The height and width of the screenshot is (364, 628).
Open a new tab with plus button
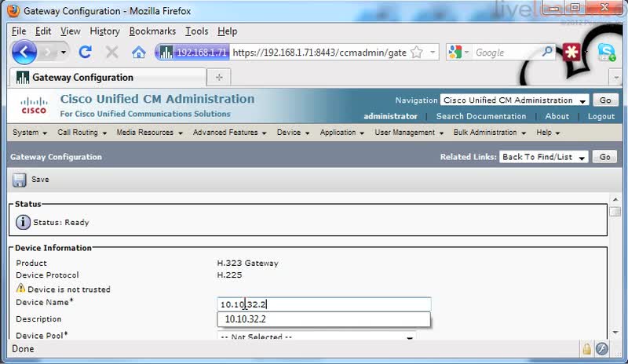[x=219, y=78]
